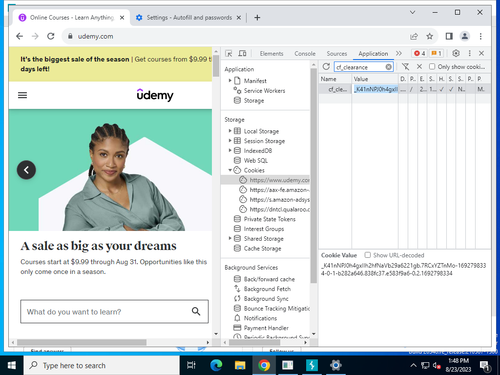The height and width of the screenshot is (375, 500).
Task: Refresh the cookies table
Action: (x=326, y=67)
